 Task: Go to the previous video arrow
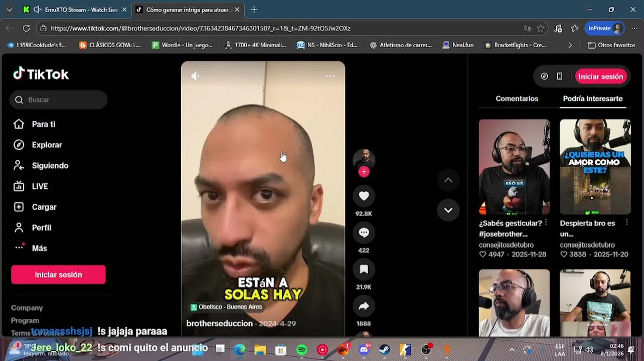pos(448,180)
